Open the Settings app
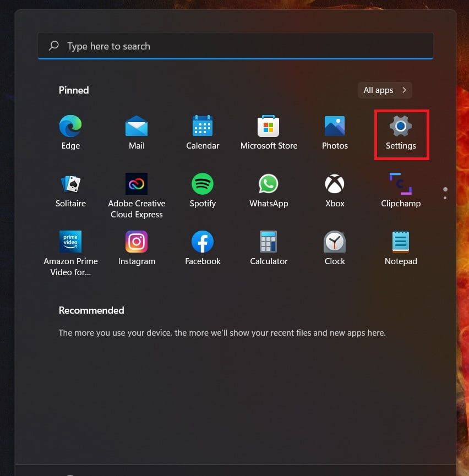 click(x=401, y=133)
